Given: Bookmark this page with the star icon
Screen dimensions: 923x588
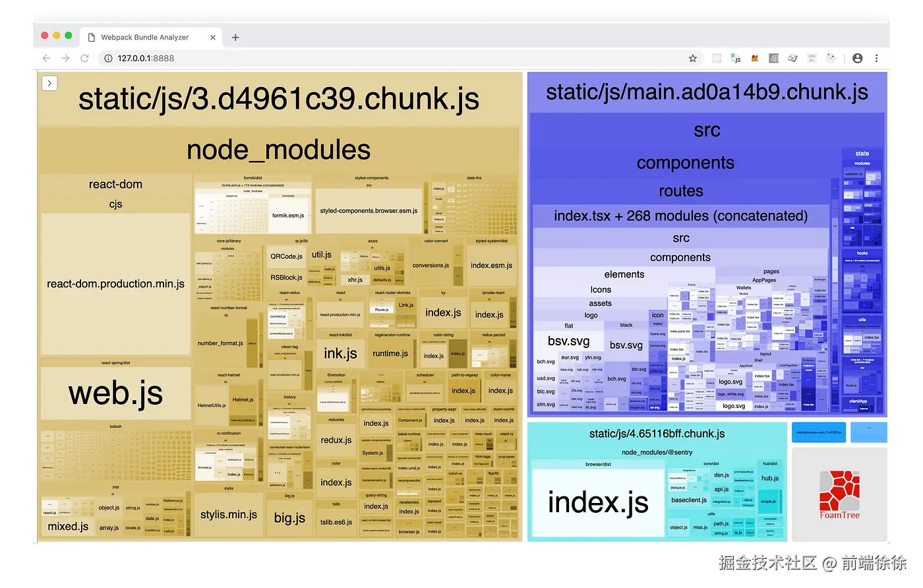Looking at the screenshot, I should (692, 58).
